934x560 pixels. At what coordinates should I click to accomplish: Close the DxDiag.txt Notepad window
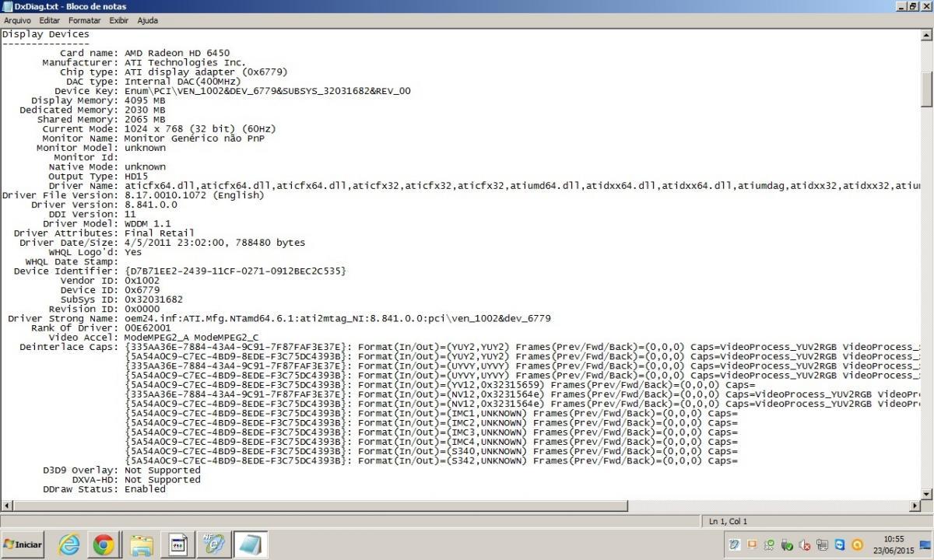click(x=926, y=6)
